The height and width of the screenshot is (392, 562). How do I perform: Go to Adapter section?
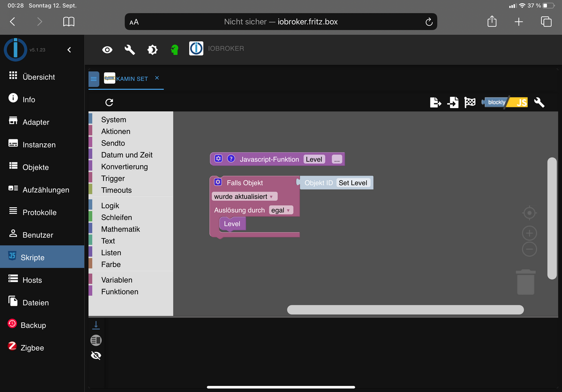pyautogui.click(x=42, y=122)
